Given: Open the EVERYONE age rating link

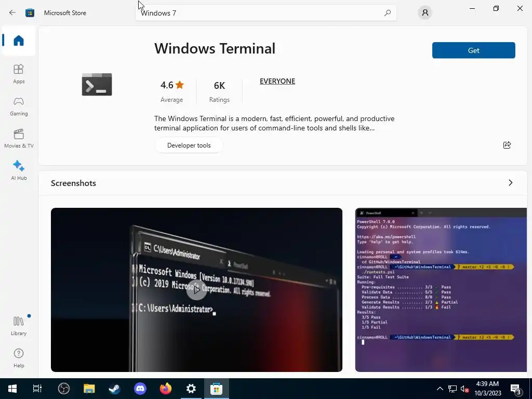Looking at the screenshot, I should point(277,81).
